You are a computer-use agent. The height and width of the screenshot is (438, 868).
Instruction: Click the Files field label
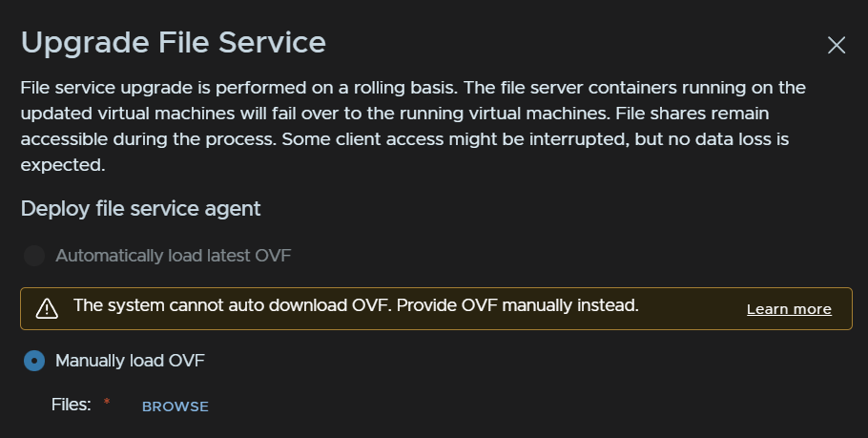(x=72, y=405)
